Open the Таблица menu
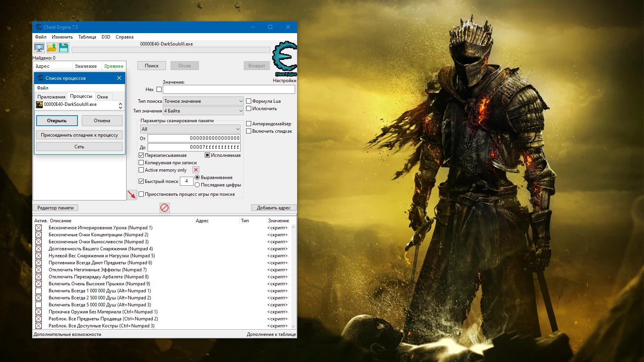The height and width of the screenshot is (362, 644). point(87,37)
